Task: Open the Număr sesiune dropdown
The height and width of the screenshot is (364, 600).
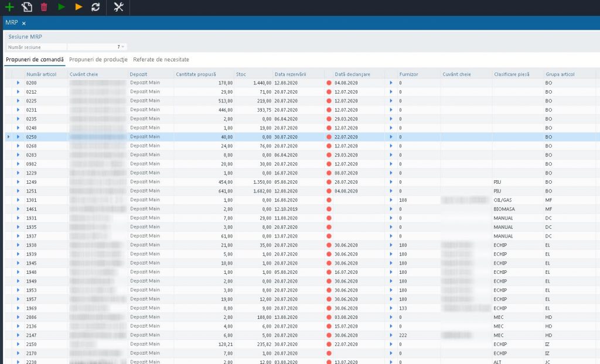Action: [124, 47]
